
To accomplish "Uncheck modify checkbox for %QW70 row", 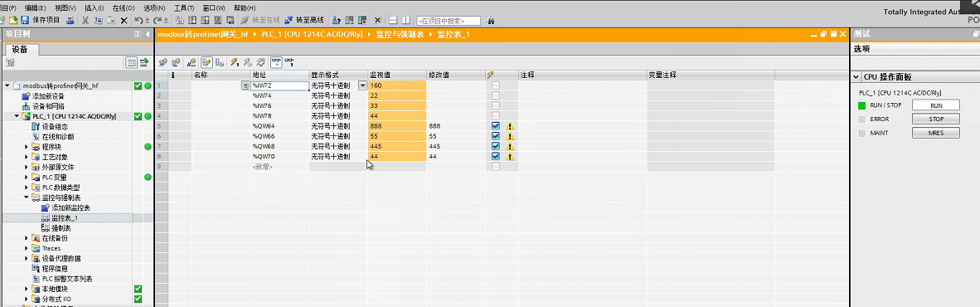I will click(x=496, y=156).
